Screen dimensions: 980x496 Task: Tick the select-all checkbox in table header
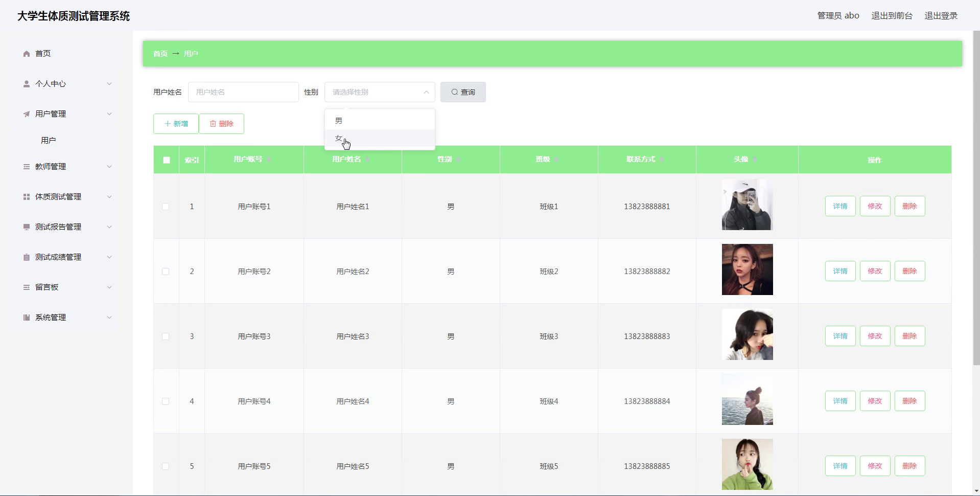(x=167, y=160)
